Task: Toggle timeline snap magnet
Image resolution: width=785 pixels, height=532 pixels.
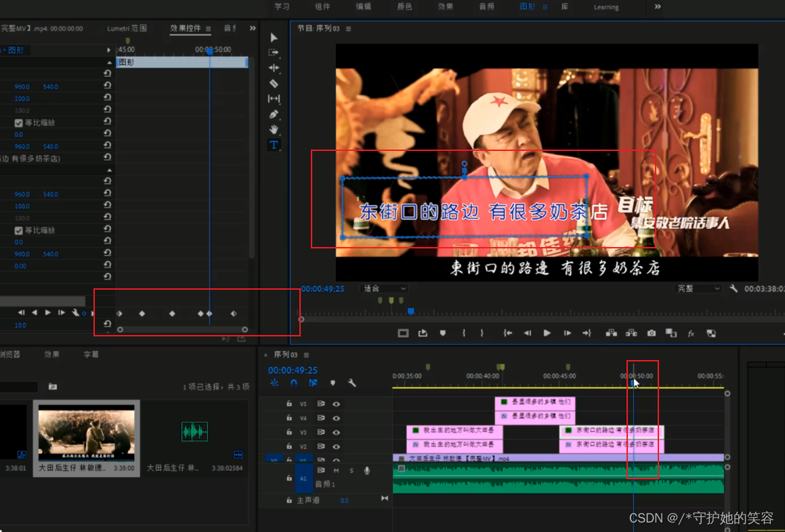Action: coord(294,383)
